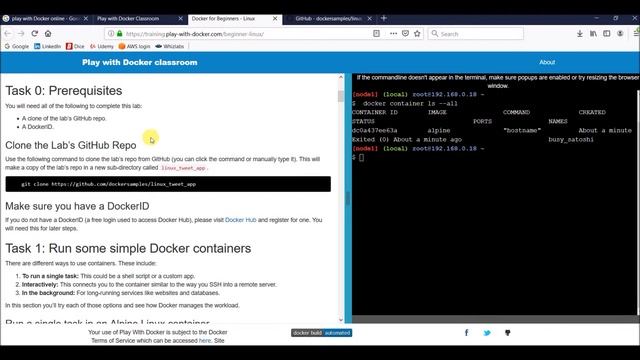Bookmark this page with the star
This screenshot has height=360, width=640.
click(x=417, y=34)
